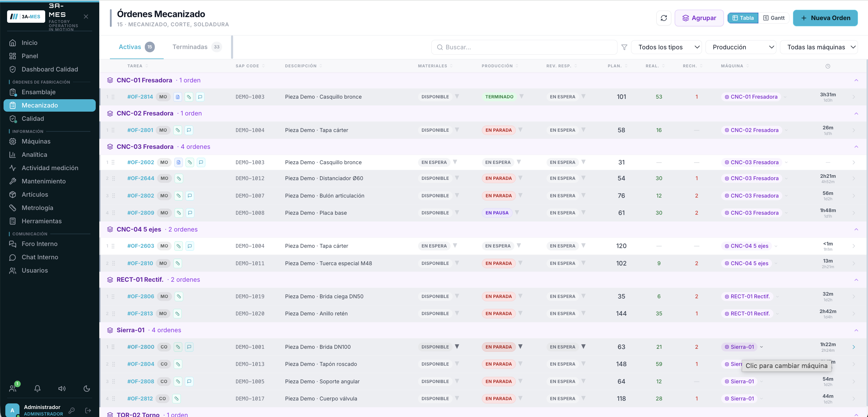Click the attachment icon on order #OF-2806
This screenshot has width=868, height=417.
pyautogui.click(x=179, y=297)
